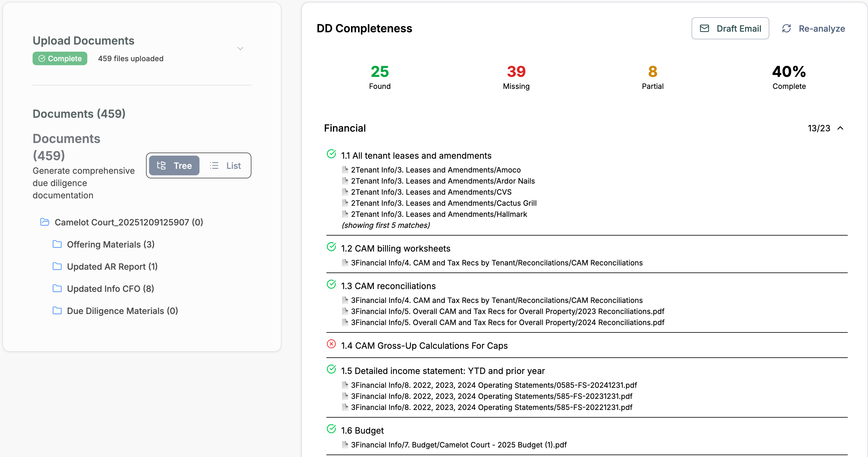The image size is (868, 457).
Task: Click the Re-analyze button
Action: tap(813, 28)
